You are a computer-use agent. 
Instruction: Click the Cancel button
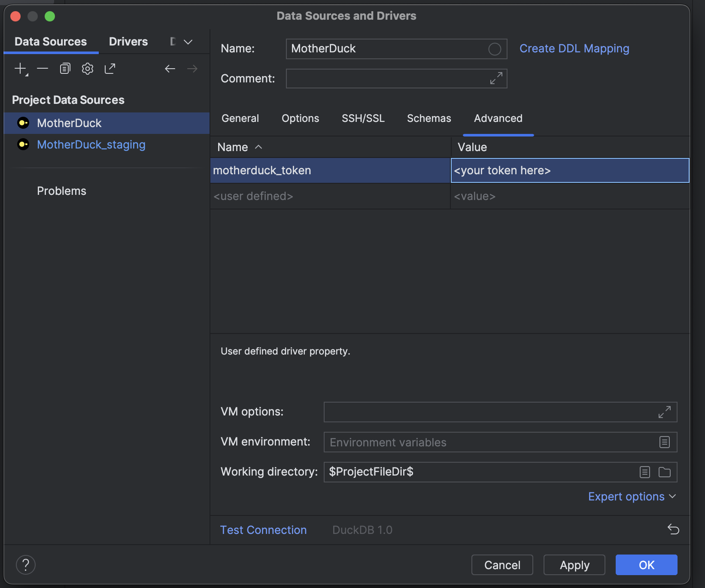pos(502,565)
